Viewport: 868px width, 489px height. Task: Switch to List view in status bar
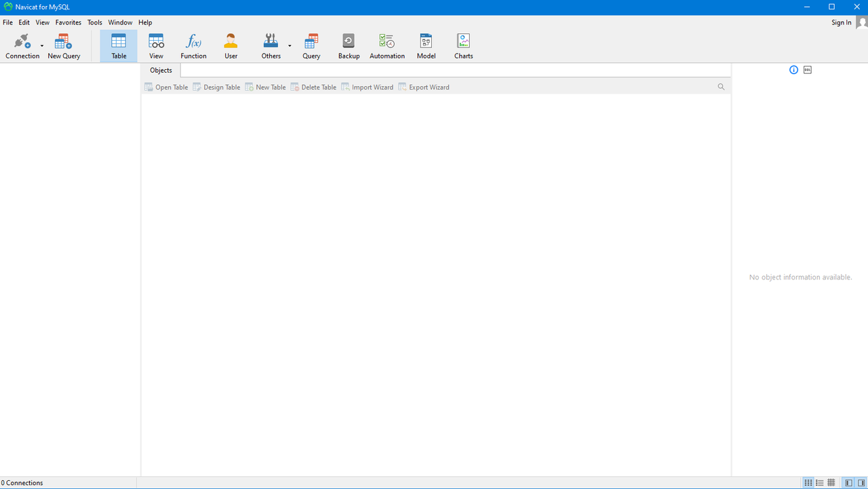[808, 483]
